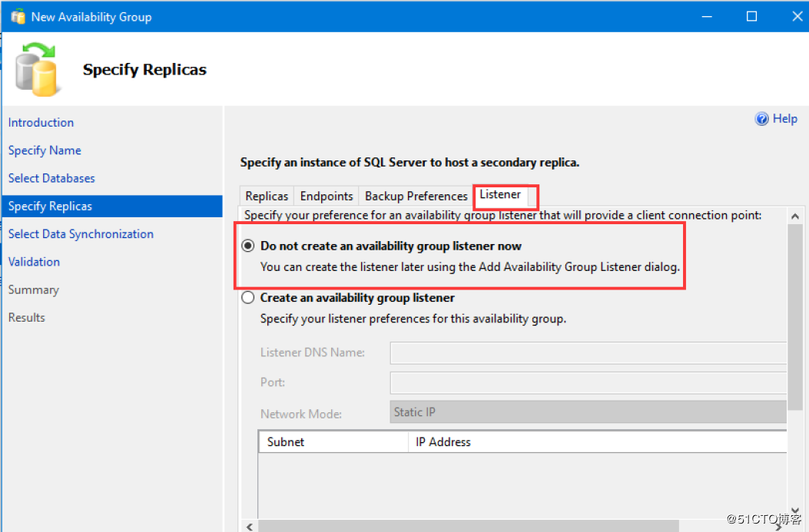Click the vertical scrollbar up arrow

795,216
